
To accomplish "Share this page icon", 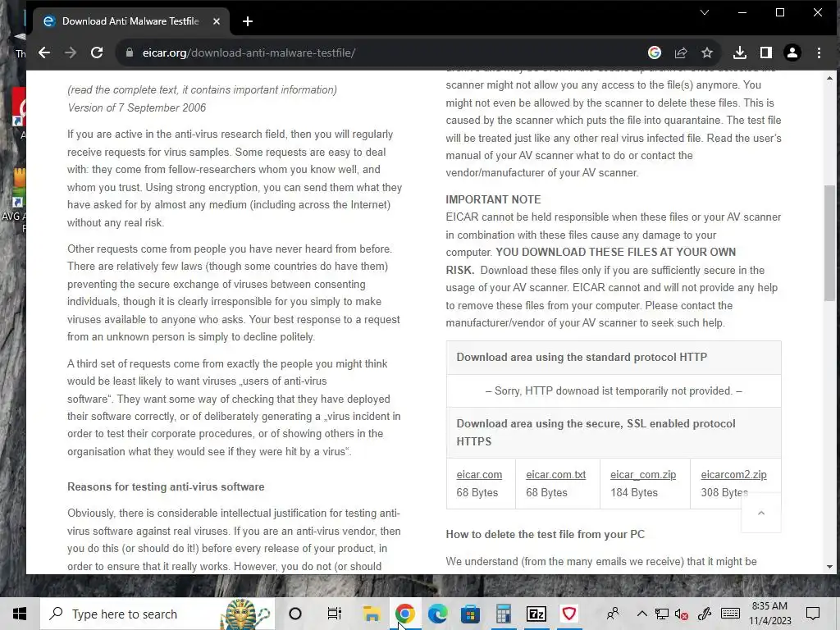I will pyautogui.click(x=681, y=52).
